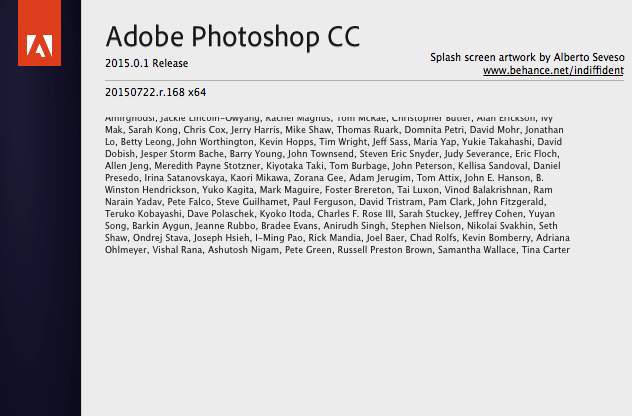
Task: Click the 2015.0.1 Release version text
Action: [x=146, y=63]
